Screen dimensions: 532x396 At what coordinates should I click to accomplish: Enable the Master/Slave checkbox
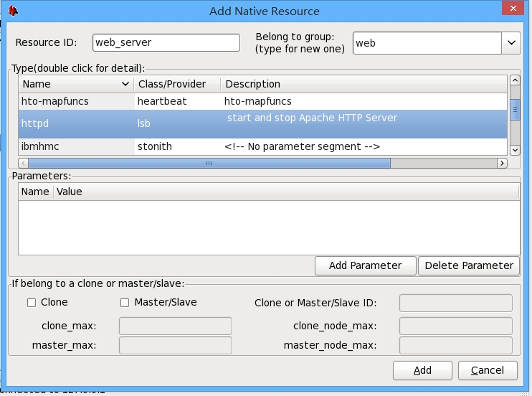(125, 303)
